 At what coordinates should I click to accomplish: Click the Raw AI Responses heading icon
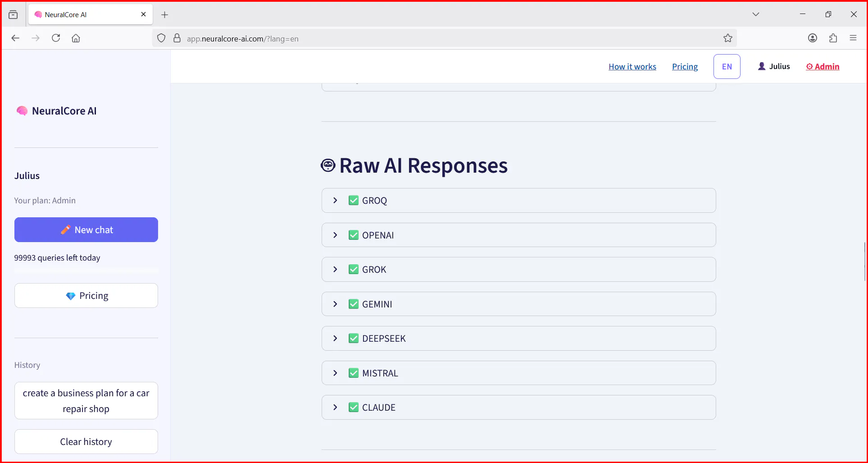(328, 165)
